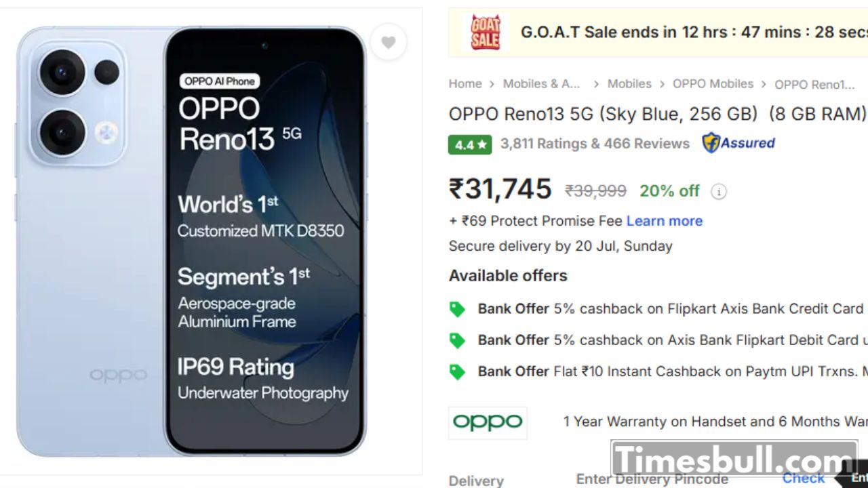Click the 4.4 star rating badge
Image resolution: width=868 pixels, height=488 pixels.
[x=469, y=144]
